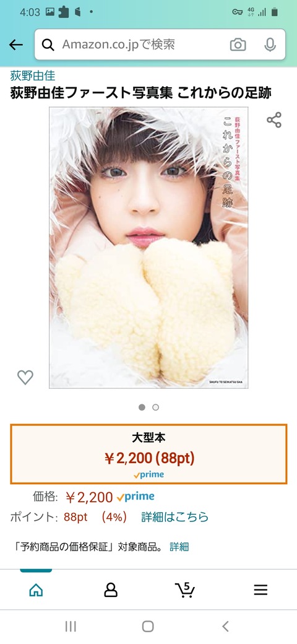Select the 大型本 format option box
Image resolution: width=297 pixels, height=644 pixels.
(x=148, y=454)
